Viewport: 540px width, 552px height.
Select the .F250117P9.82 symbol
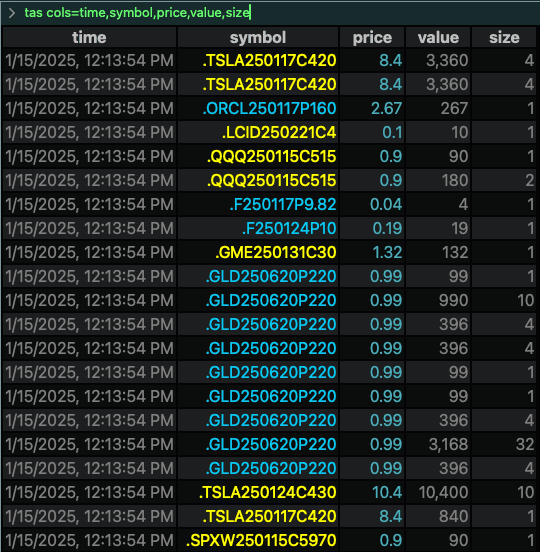283,205
